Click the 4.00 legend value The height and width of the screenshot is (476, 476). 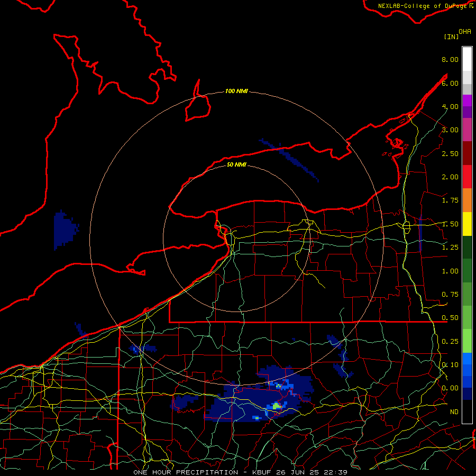pyautogui.click(x=450, y=106)
